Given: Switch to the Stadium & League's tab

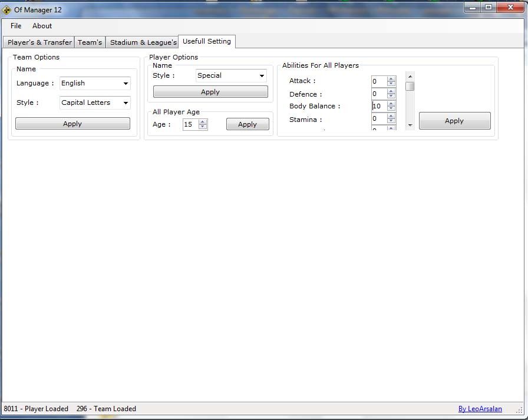Looking at the screenshot, I should tap(143, 42).
